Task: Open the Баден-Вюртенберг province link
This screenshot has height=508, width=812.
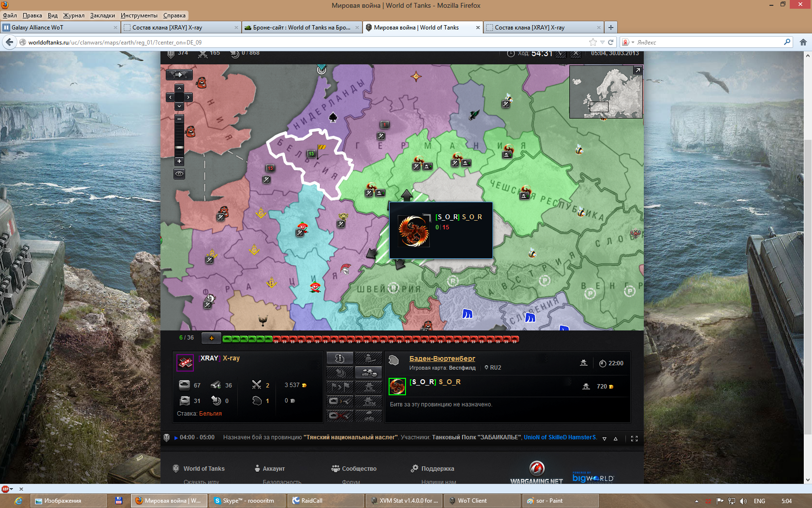Action: (442, 359)
